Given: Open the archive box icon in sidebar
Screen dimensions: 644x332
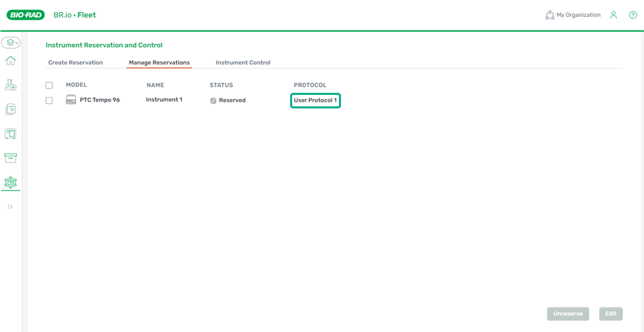Looking at the screenshot, I should pyautogui.click(x=10, y=158).
